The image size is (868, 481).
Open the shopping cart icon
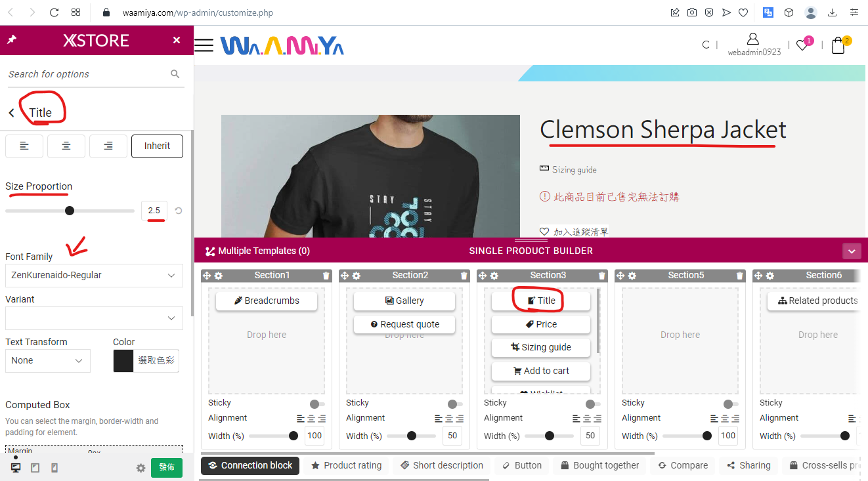pyautogui.click(x=838, y=45)
